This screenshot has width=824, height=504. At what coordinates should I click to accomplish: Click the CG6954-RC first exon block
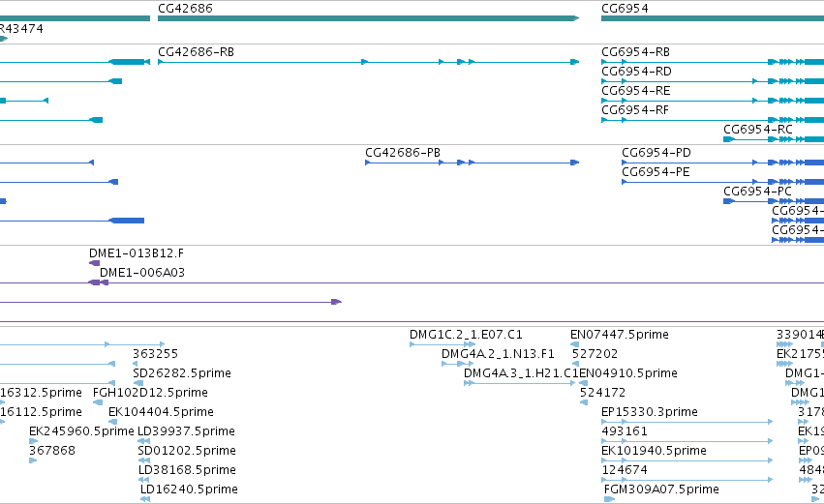coord(729,139)
